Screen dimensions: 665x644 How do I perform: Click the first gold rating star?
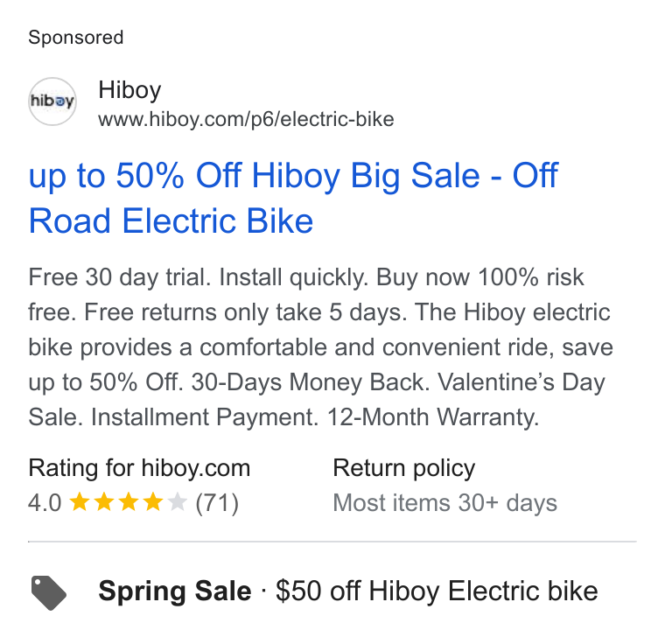(x=80, y=502)
